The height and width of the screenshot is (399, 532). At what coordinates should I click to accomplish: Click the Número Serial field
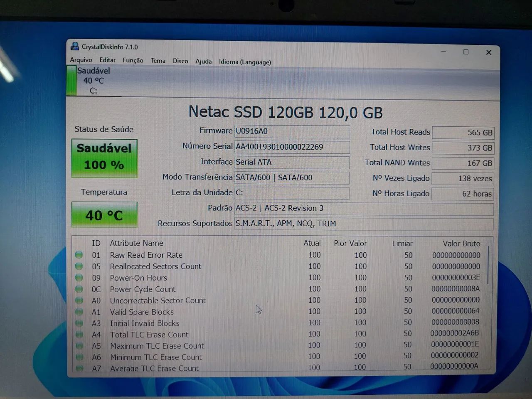[292, 147]
